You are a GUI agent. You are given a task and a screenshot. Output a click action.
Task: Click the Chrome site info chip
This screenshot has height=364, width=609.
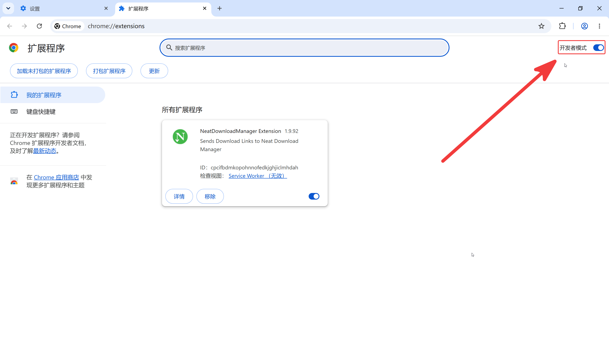(68, 26)
